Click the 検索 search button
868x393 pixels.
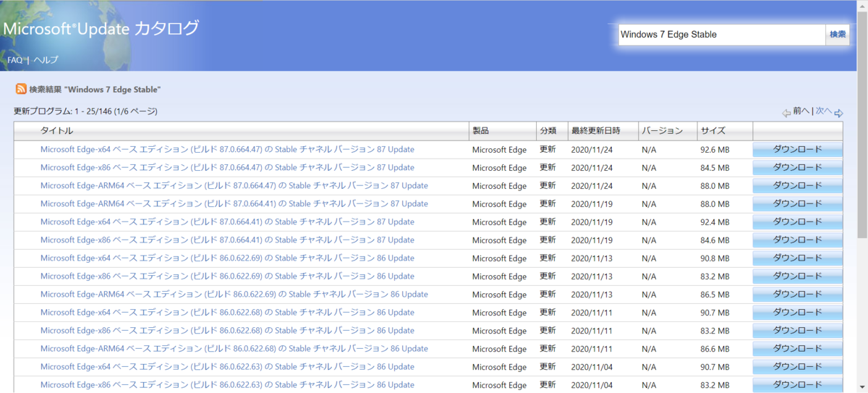click(838, 35)
